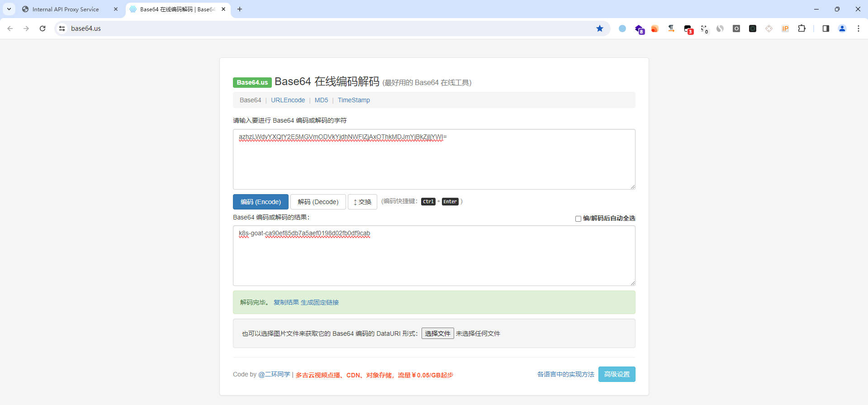Click the 高级设置 advanced settings button
868x405 pixels.
[x=617, y=374]
